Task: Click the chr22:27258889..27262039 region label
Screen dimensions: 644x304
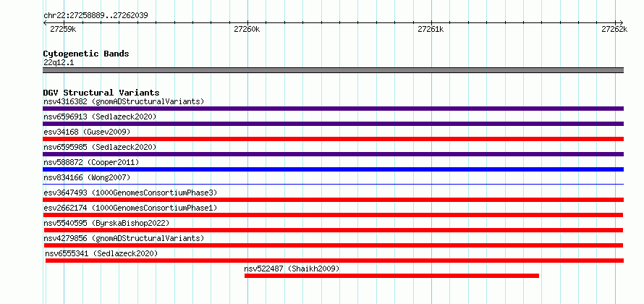Action: (x=96, y=16)
